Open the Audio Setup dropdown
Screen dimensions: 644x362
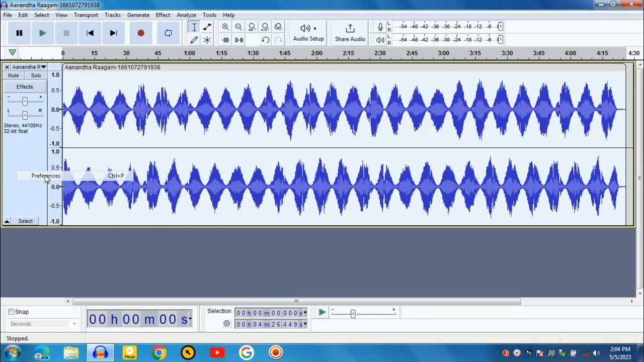coord(308,33)
